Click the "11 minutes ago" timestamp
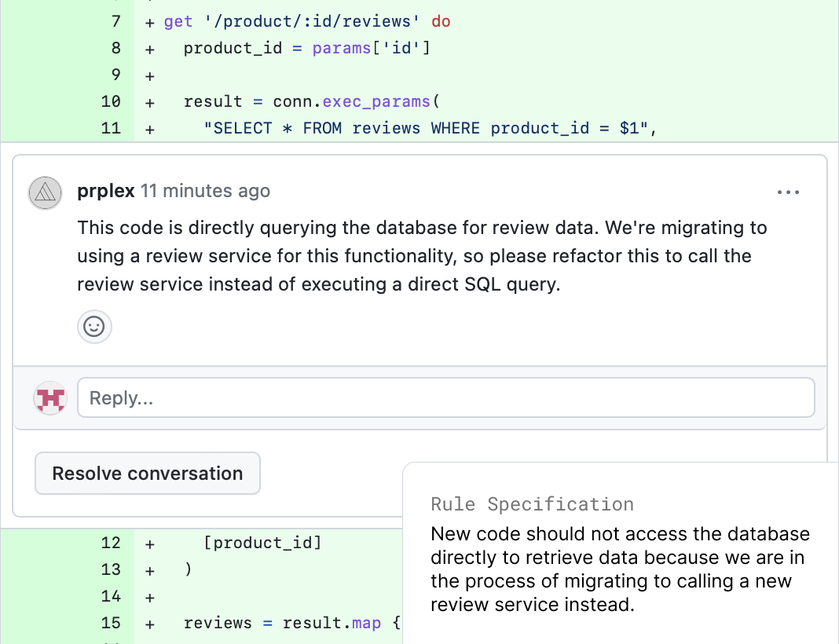 [x=205, y=191]
